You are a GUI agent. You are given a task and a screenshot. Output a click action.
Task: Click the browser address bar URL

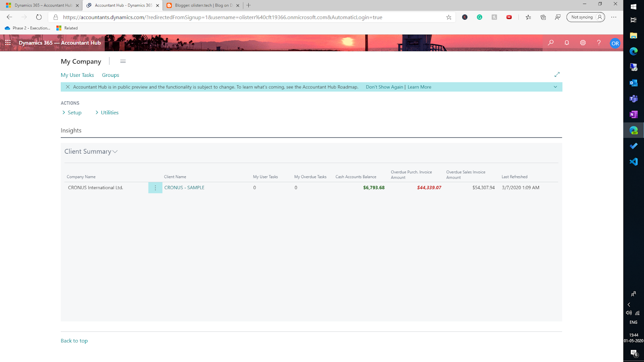(x=223, y=17)
